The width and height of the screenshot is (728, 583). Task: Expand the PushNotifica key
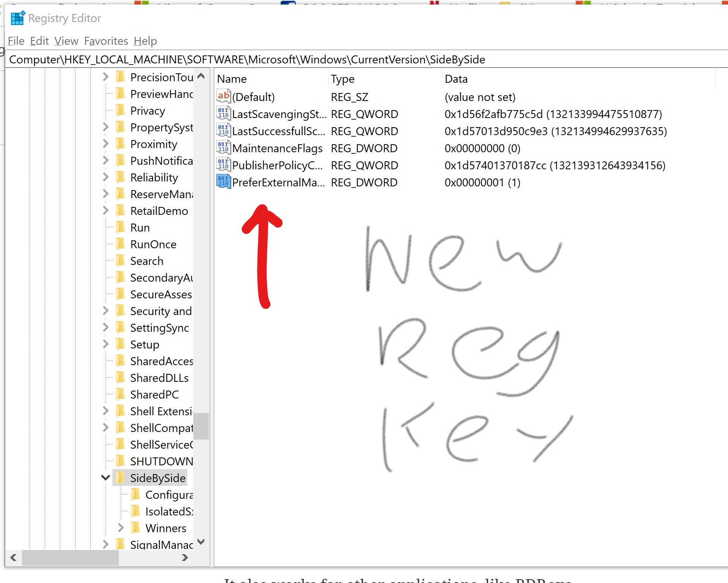(x=106, y=161)
